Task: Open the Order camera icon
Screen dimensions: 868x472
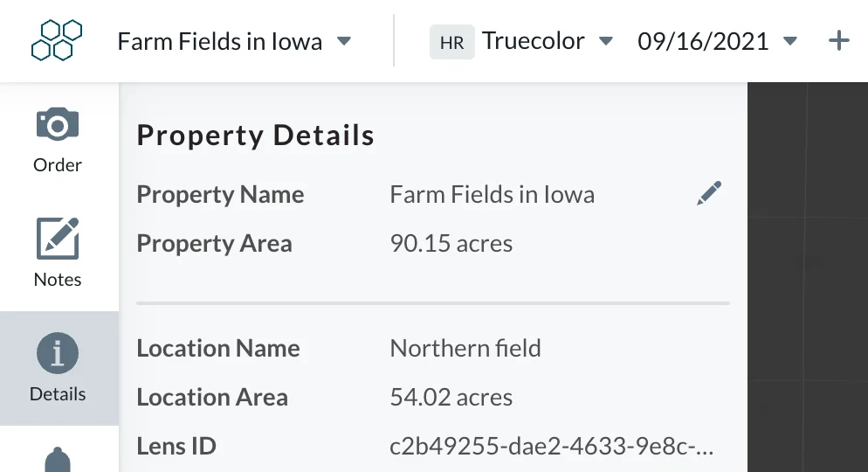Action: click(x=58, y=123)
